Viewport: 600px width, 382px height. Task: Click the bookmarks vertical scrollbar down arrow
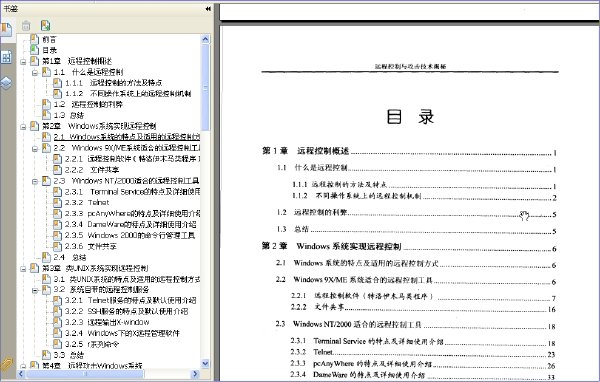[x=205, y=363]
